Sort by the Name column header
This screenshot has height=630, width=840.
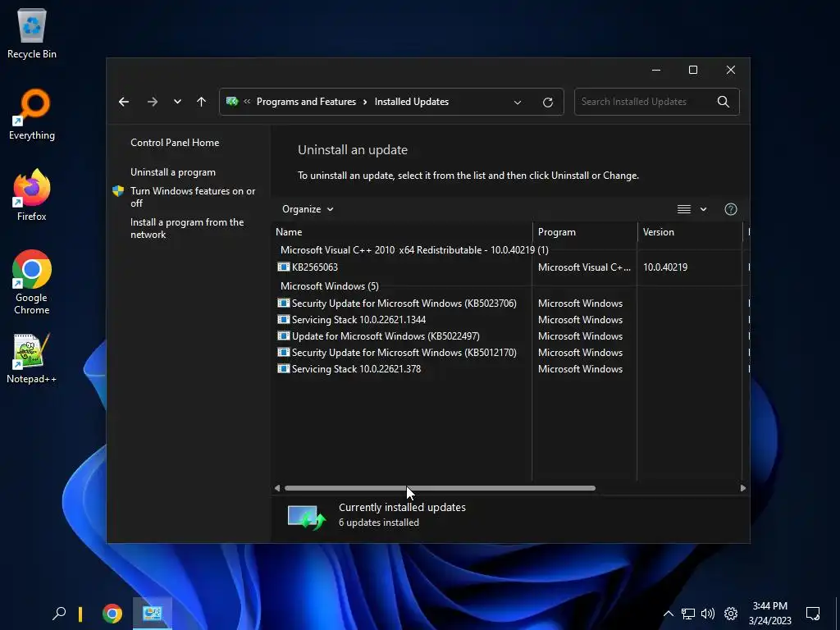[402, 232]
